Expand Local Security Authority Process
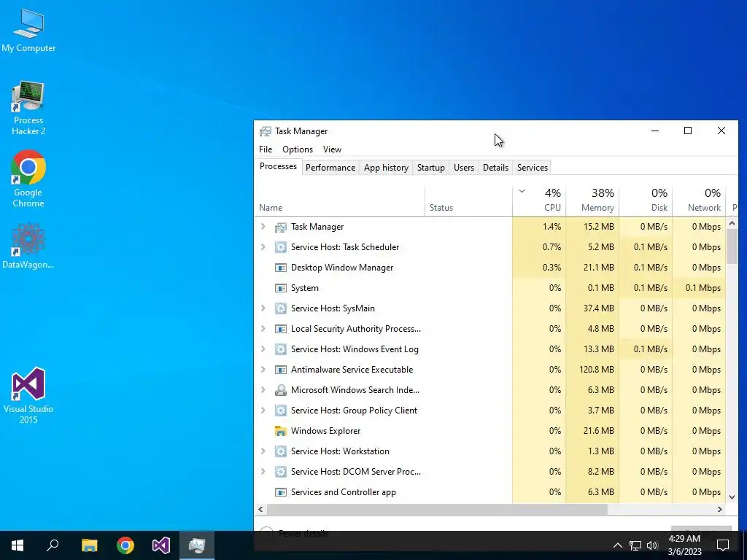This screenshot has height=560, width=747. [x=263, y=329]
